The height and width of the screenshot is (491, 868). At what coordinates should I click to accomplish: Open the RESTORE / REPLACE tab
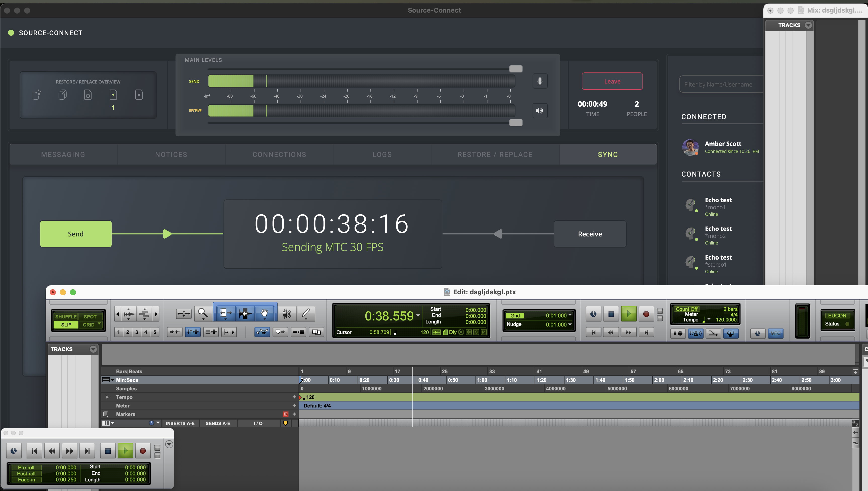click(x=495, y=154)
